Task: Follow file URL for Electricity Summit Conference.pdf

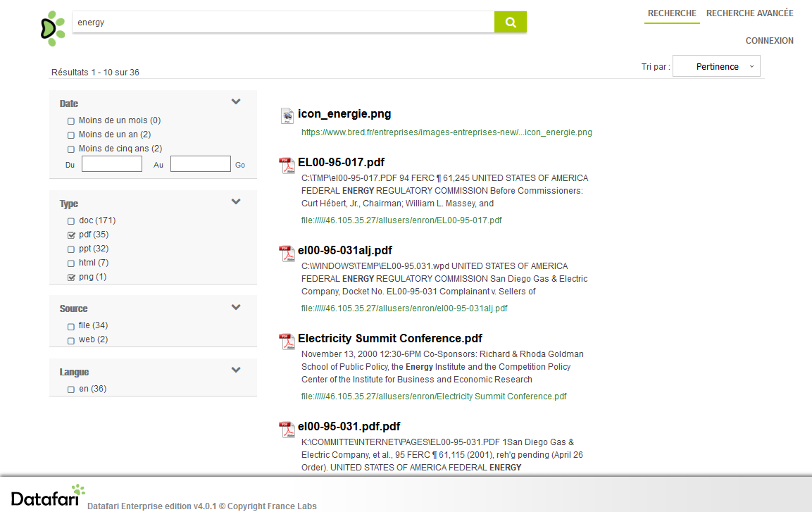Action: (433, 397)
